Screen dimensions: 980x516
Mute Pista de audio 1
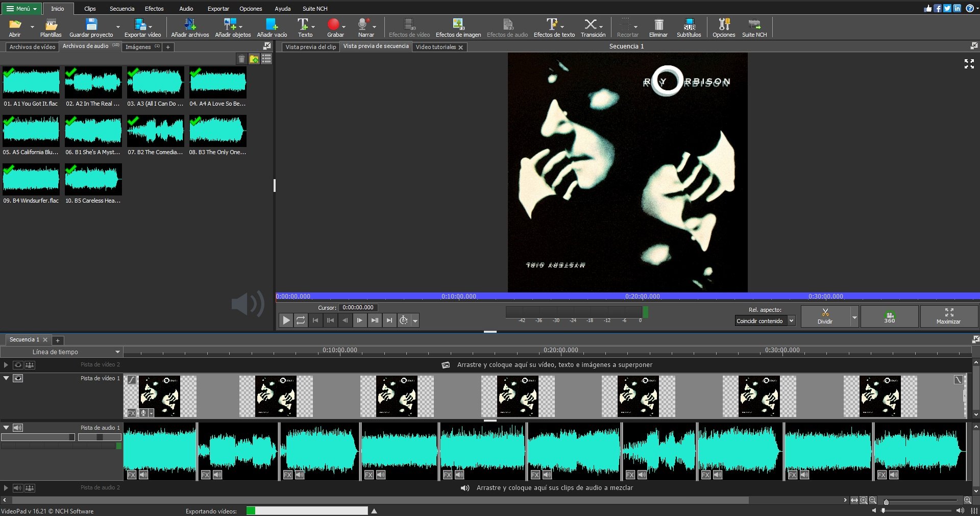(18, 428)
